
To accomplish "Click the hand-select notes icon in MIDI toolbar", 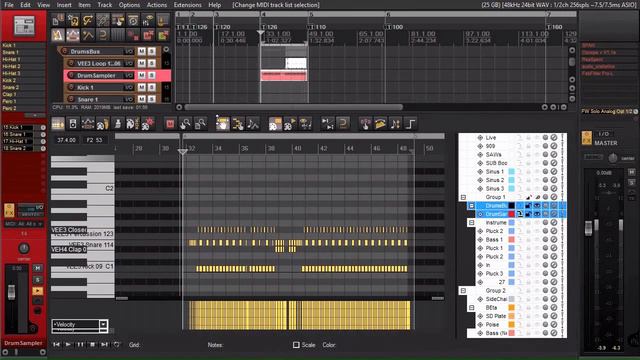I will coord(222,124).
